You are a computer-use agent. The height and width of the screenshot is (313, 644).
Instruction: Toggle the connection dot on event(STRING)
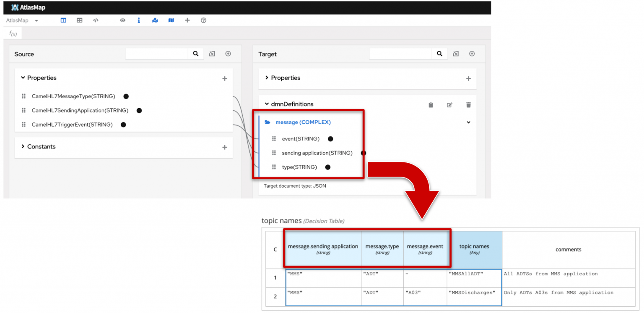click(x=330, y=138)
